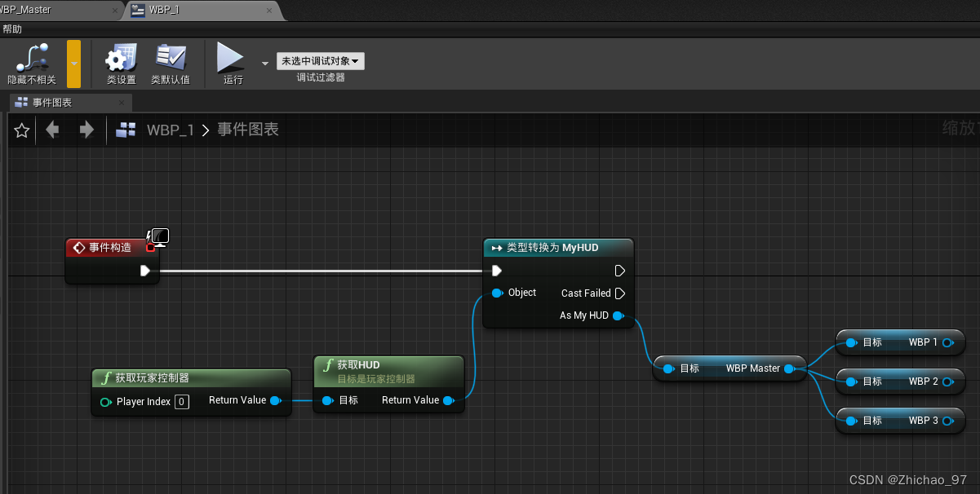Open the 帮助 menu
Image resolution: width=980 pixels, height=494 pixels.
[x=12, y=29]
